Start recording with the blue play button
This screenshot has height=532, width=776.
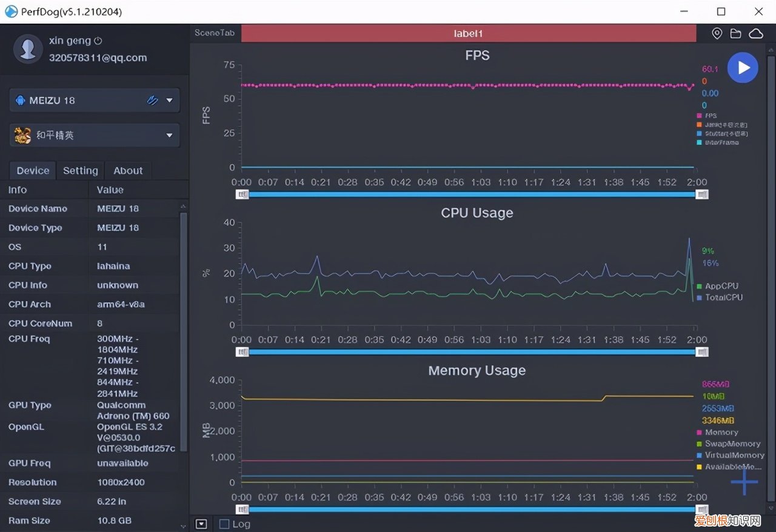(x=743, y=67)
